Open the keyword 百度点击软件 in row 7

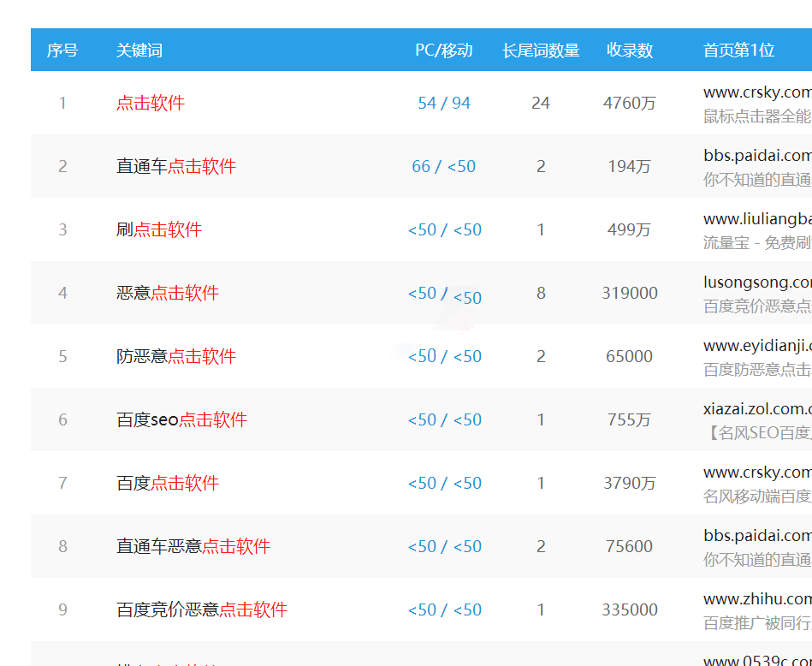coord(167,483)
